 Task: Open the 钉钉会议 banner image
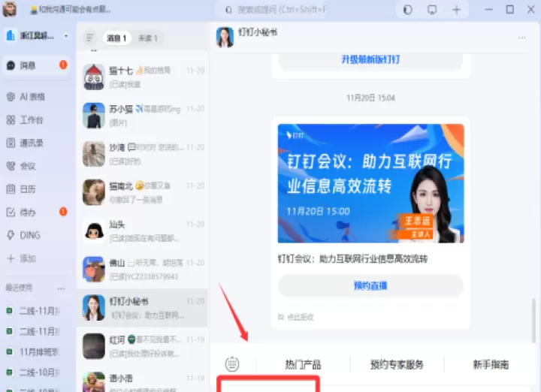[x=370, y=183]
